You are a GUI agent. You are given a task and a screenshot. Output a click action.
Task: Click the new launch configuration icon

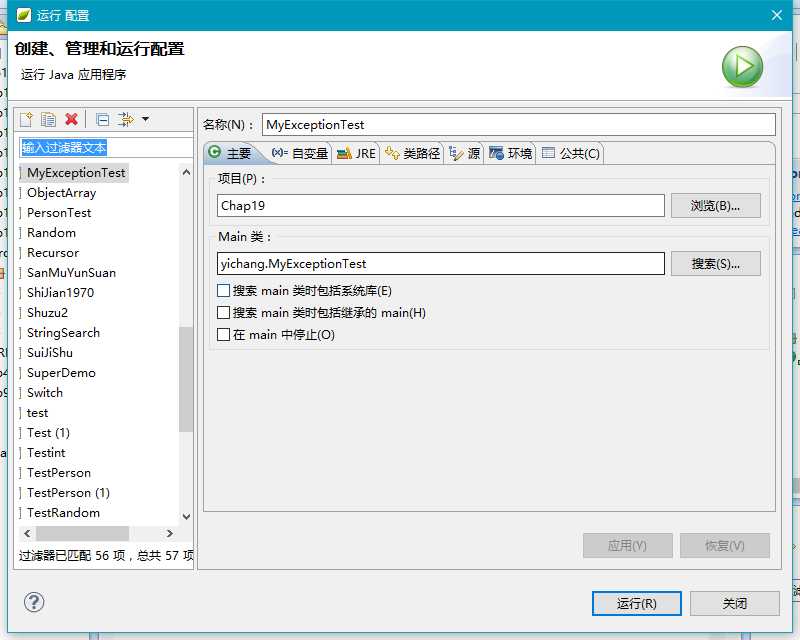point(26,119)
